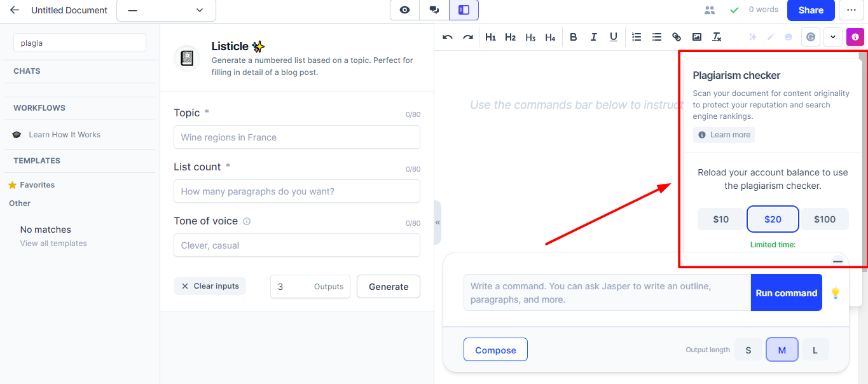This screenshot has height=384, width=868.
Task: Set output length to S
Action: point(748,350)
